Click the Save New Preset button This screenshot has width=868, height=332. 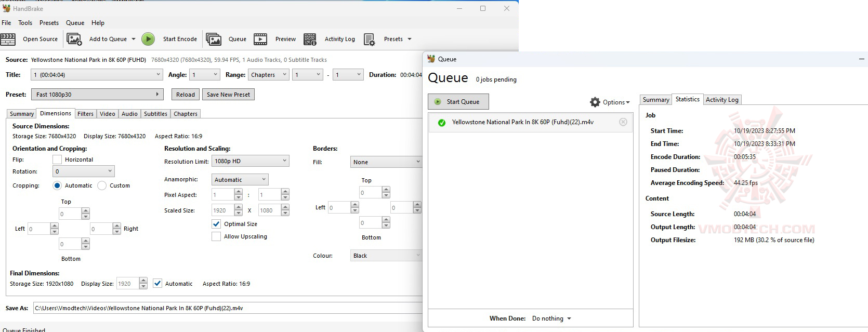pos(228,95)
